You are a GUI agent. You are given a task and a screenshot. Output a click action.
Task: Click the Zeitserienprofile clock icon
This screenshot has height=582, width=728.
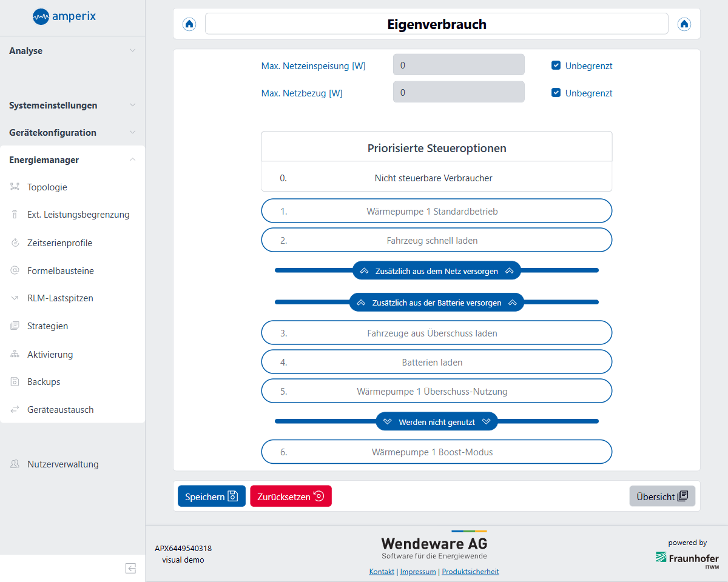coord(15,243)
